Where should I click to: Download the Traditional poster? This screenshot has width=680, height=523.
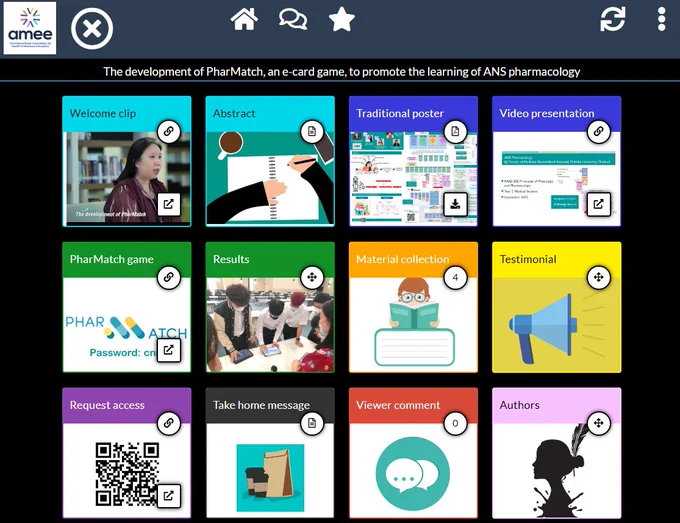455,204
